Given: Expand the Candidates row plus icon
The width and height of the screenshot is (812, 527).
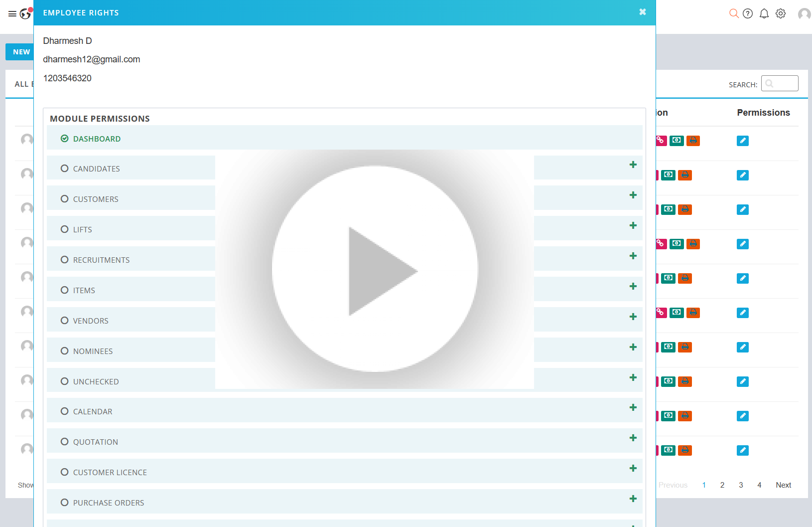Looking at the screenshot, I should tap(633, 165).
